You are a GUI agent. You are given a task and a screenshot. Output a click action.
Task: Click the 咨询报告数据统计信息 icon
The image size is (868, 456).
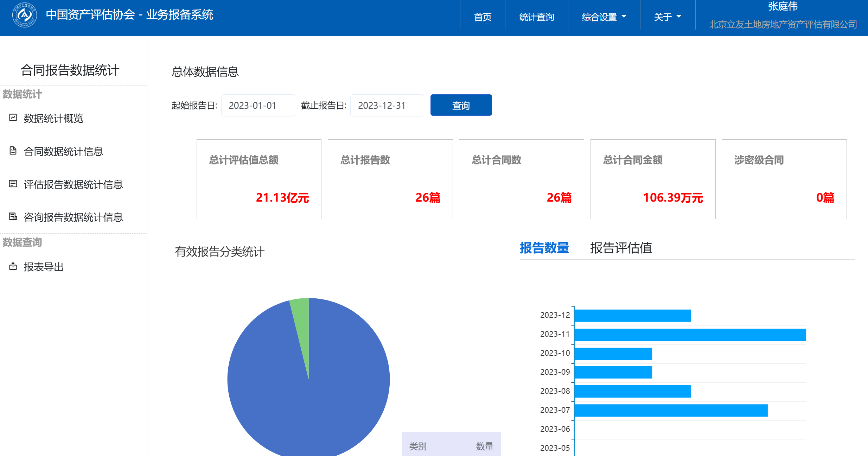tap(13, 216)
